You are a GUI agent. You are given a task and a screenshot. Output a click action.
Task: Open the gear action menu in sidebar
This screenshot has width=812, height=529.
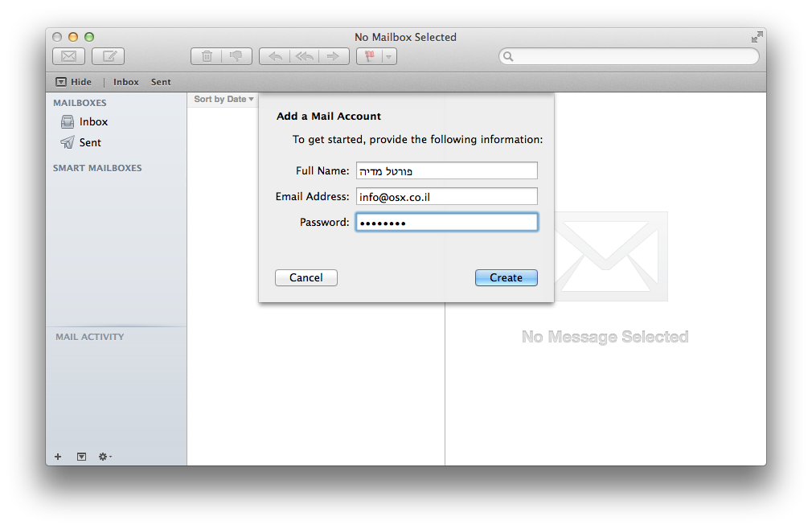pyautogui.click(x=105, y=457)
